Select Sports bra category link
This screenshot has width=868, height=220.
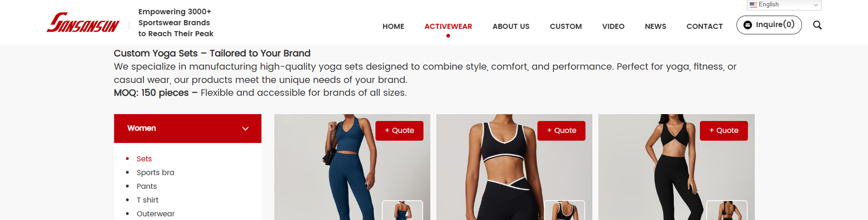(x=155, y=172)
